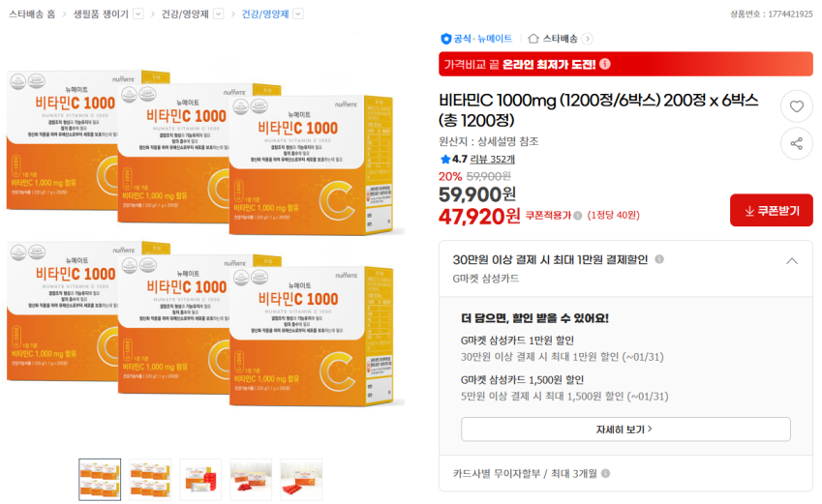Open the blue 건강/영양제 breadcrumb dropdown

[298, 14]
